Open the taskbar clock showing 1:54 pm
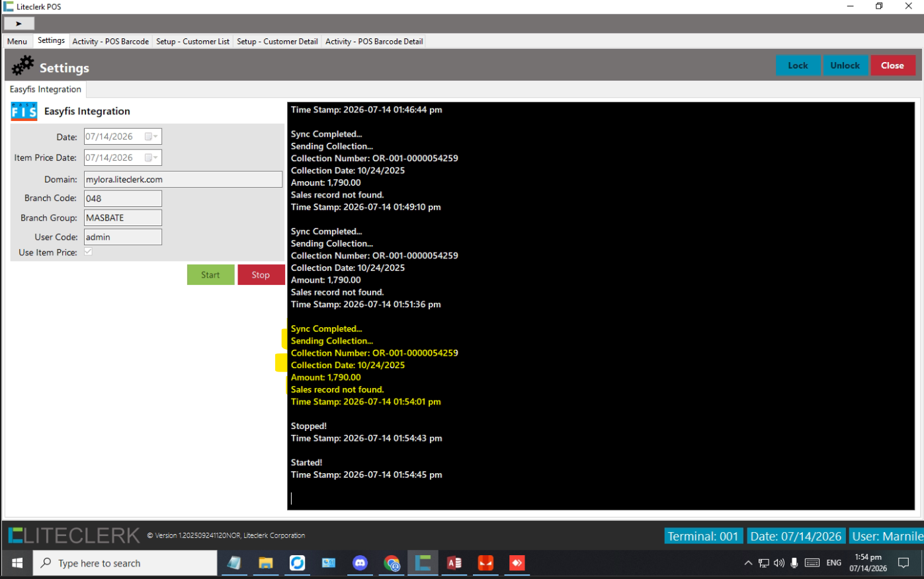The width and height of the screenshot is (924, 579). 868,563
